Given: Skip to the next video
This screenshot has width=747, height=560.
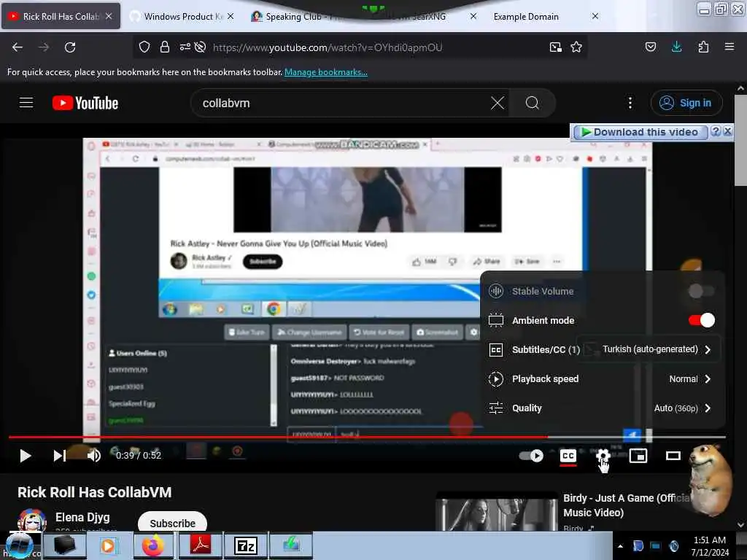Looking at the screenshot, I should point(60,456).
